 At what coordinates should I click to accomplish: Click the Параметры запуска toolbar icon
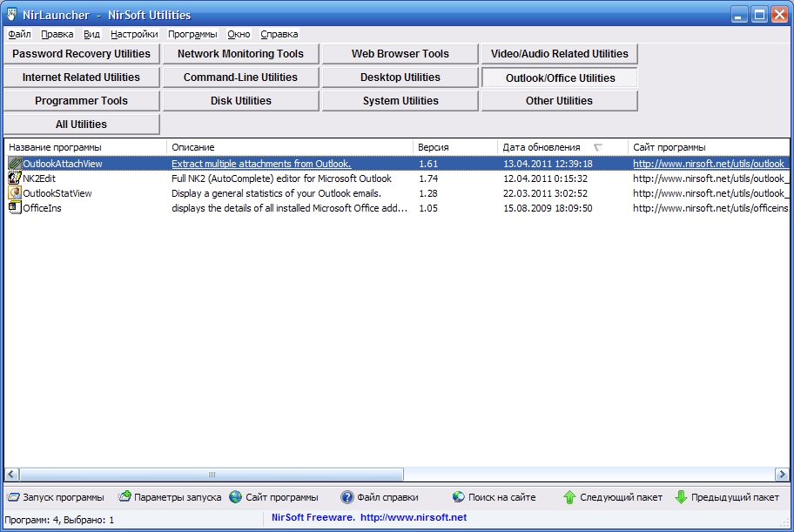pos(124,497)
